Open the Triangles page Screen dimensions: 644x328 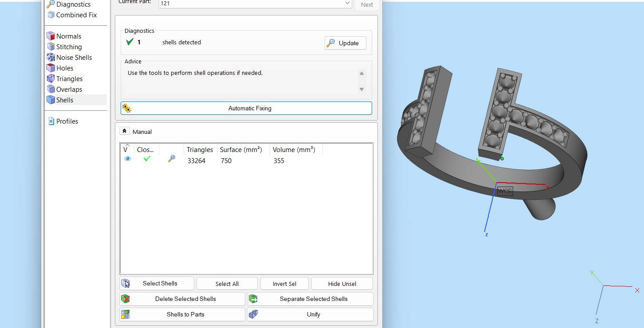[x=69, y=79]
